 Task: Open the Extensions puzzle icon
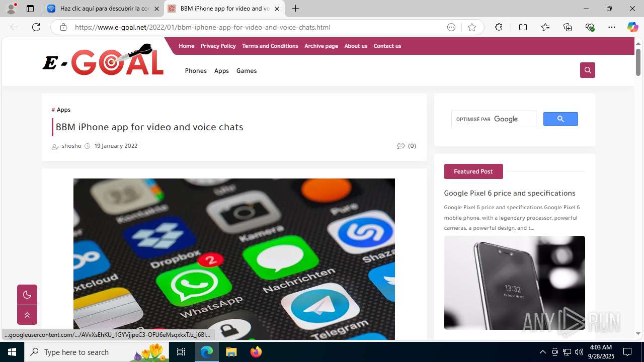[x=499, y=27]
